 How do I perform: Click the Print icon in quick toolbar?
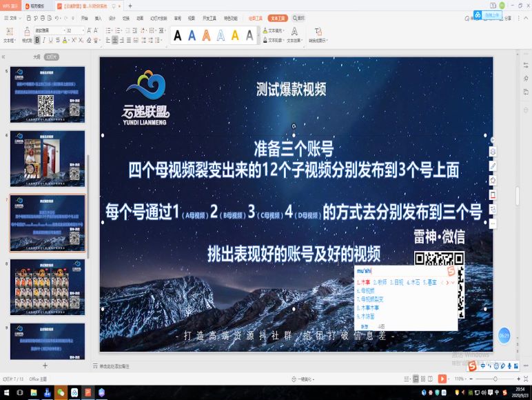coord(43,18)
